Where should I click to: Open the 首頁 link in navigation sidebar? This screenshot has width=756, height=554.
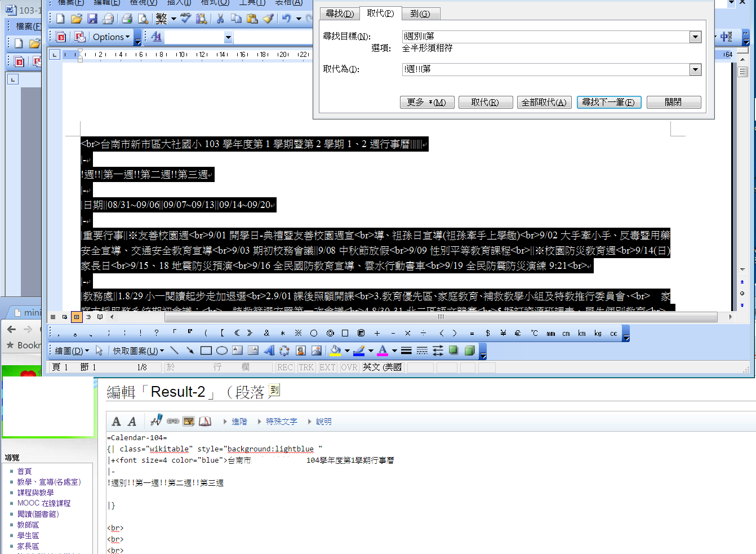(x=24, y=471)
